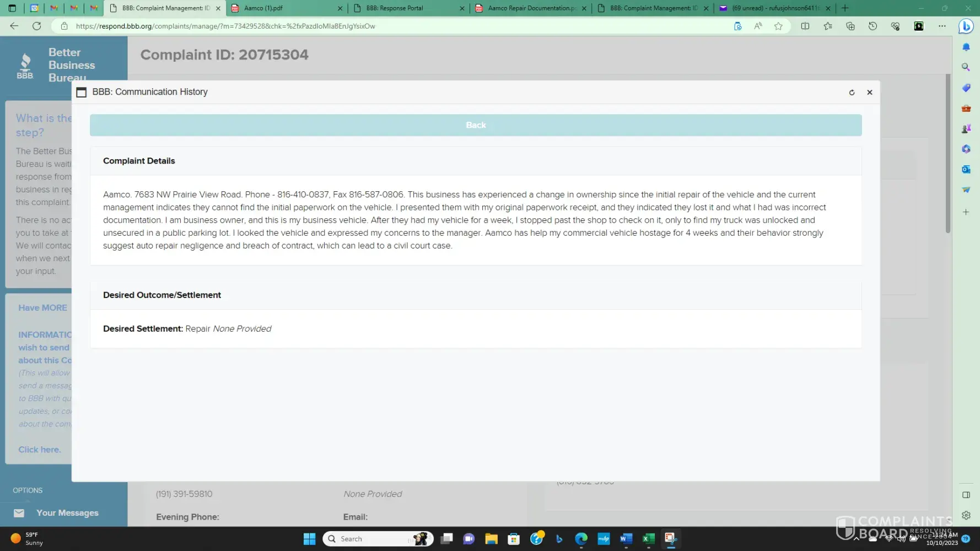This screenshot has width=980, height=551.
Task: Open Tools briefcase in the Edge sidebar
Action: (x=966, y=109)
